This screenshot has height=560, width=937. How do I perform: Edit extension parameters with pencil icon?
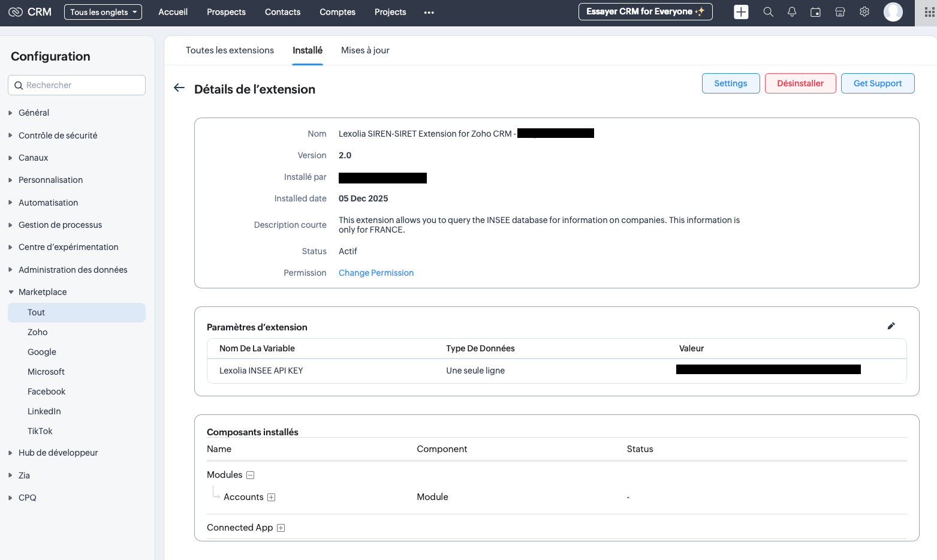[891, 326]
